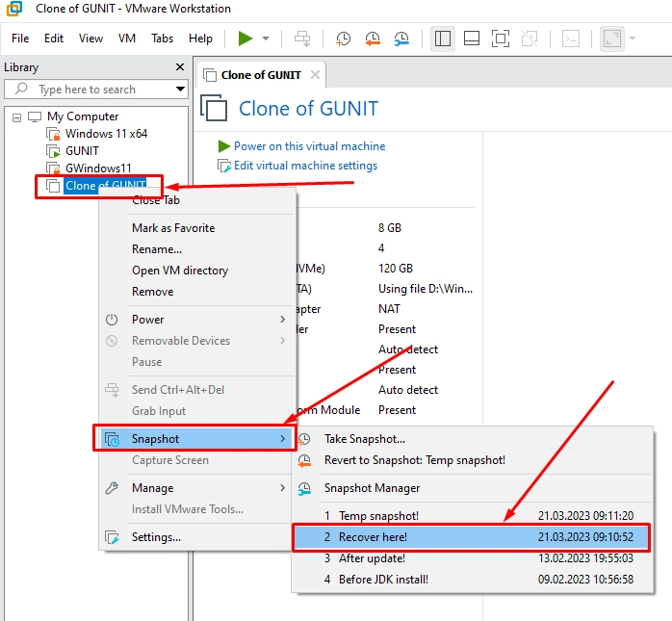Select snapshot 3 After update!
Screen dimensions: 672x621
click(473, 558)
